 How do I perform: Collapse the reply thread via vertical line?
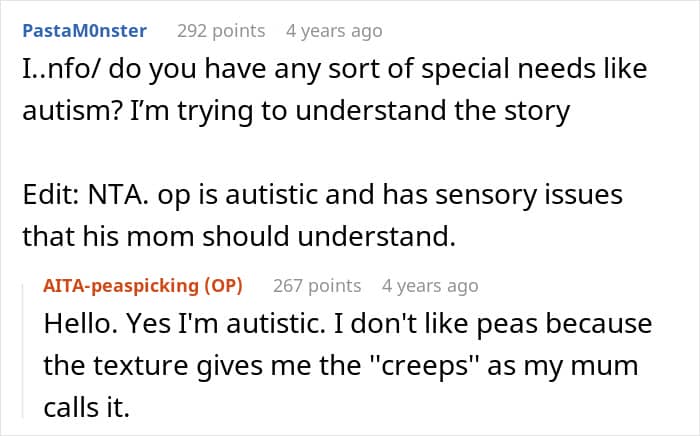pyautogui.click(x=23, y=350)
